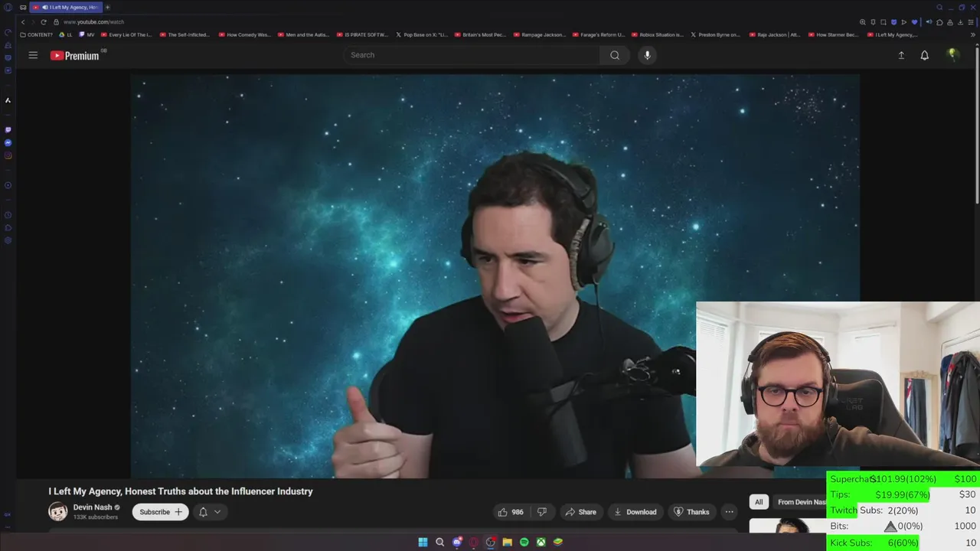Open the MV bookmark
This screenshot has width=980, height=551.
(87, 34)
